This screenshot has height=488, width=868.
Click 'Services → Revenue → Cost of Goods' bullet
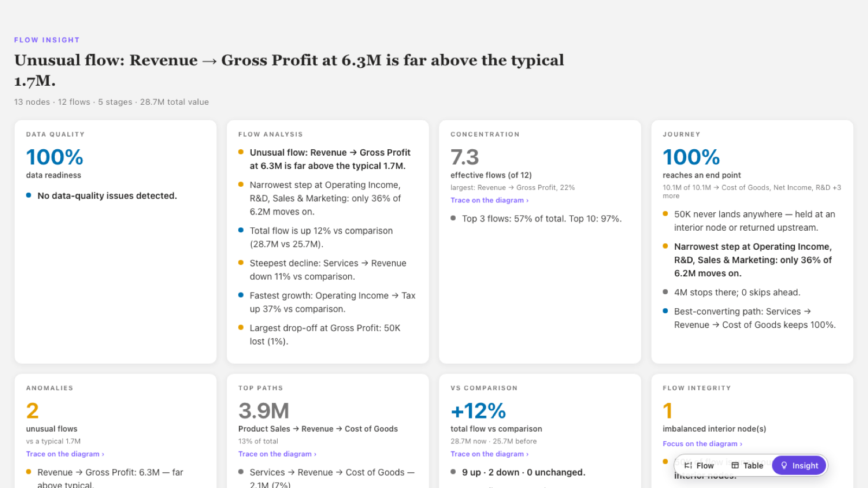point(332,478)
